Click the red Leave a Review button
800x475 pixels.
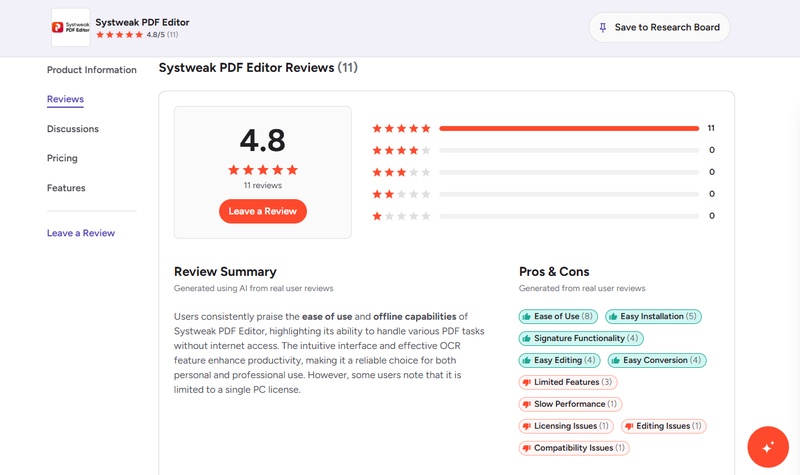263,211
